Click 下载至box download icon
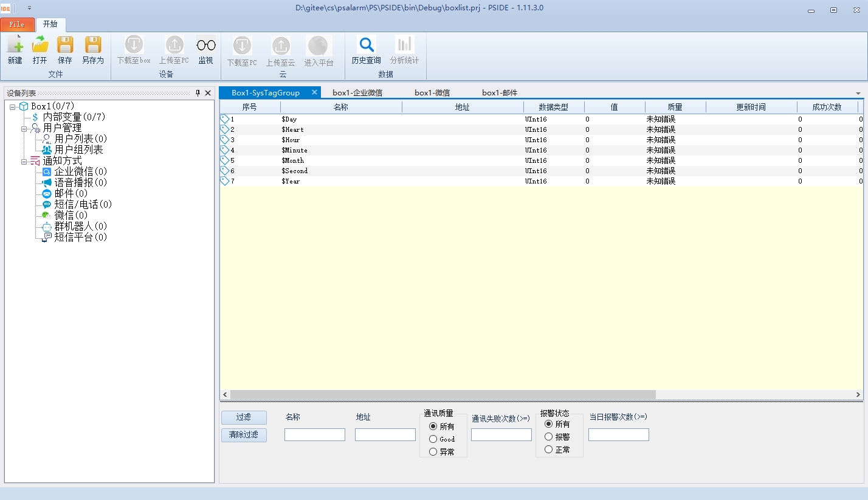Image resolution: width=868 pixels, height=500 pixels. pyautogui.click(x=134, y=44)
